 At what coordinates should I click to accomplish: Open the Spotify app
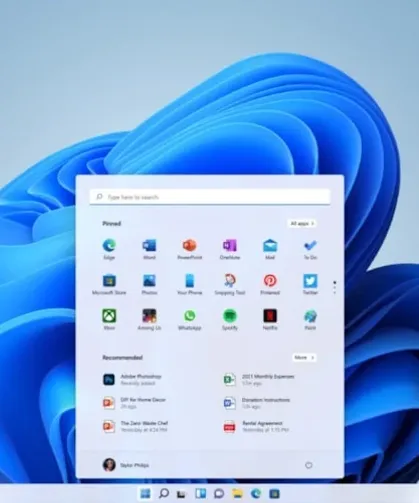(x=230, y=319)
